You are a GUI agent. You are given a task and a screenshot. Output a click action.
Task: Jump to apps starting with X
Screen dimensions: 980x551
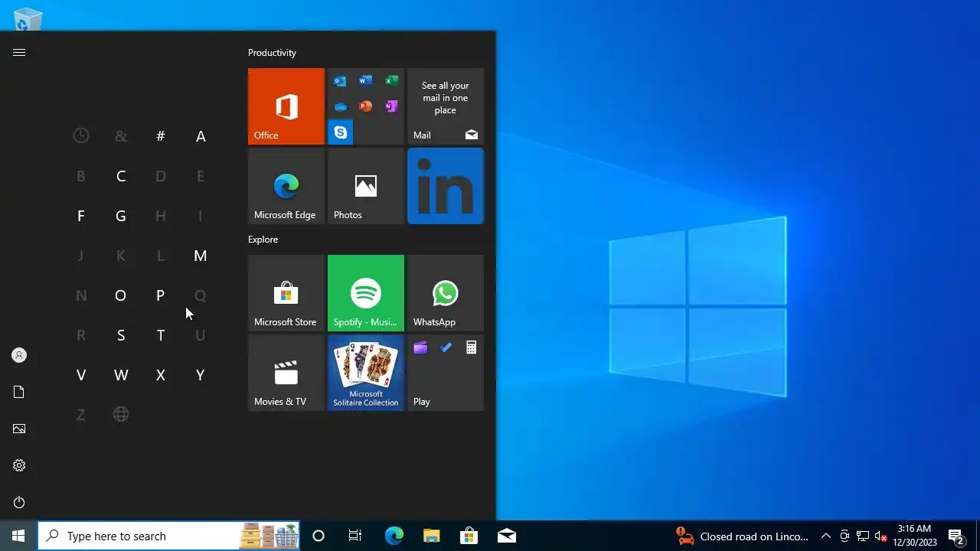(160, 375)
